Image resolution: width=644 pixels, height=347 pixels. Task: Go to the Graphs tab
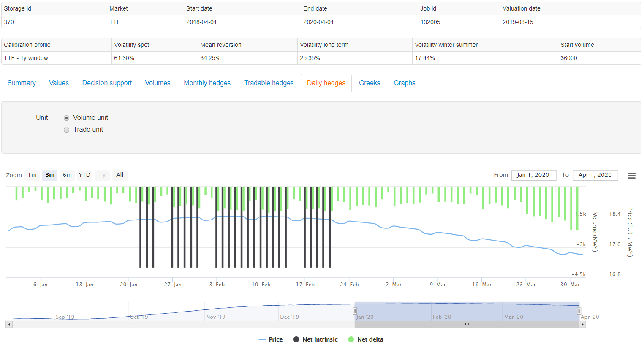tap(405, 83)
